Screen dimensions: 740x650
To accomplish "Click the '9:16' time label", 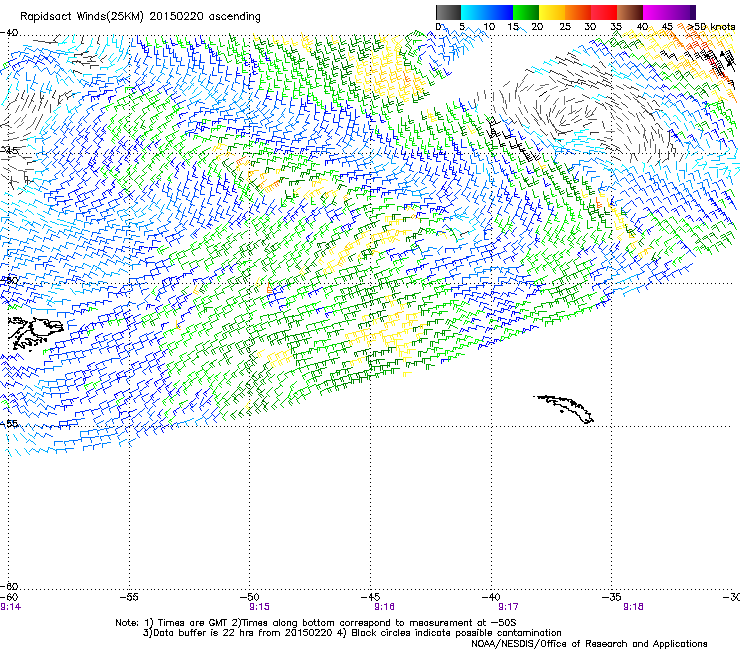I will pos(384,607).
